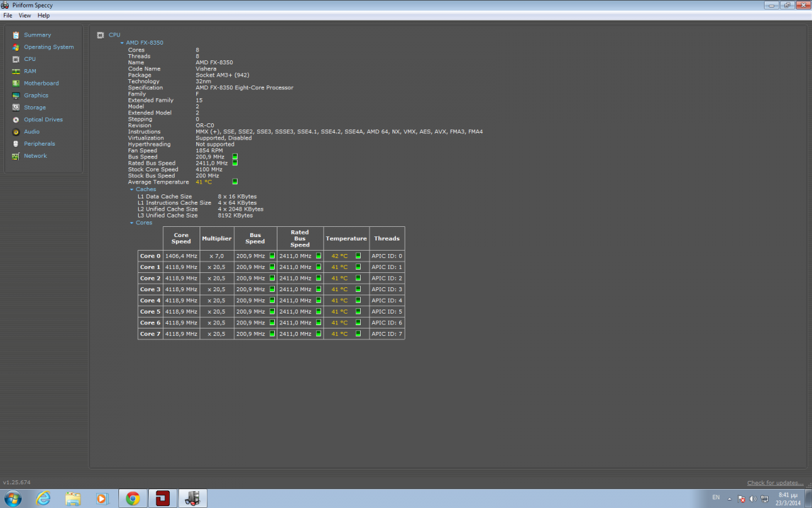Click the Socket AM3+ (942) package value

pyautogui.click(x=221, y=75)
